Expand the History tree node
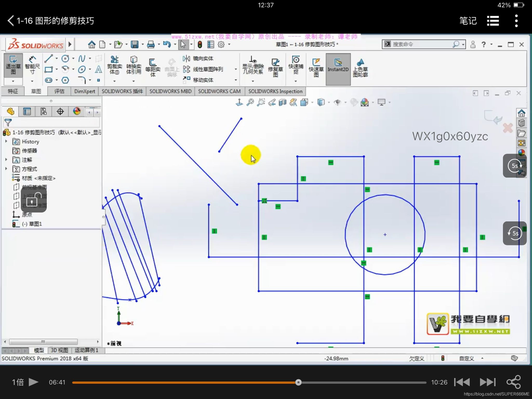The width and height of the screenshot is (532, 399). [6, 142]
